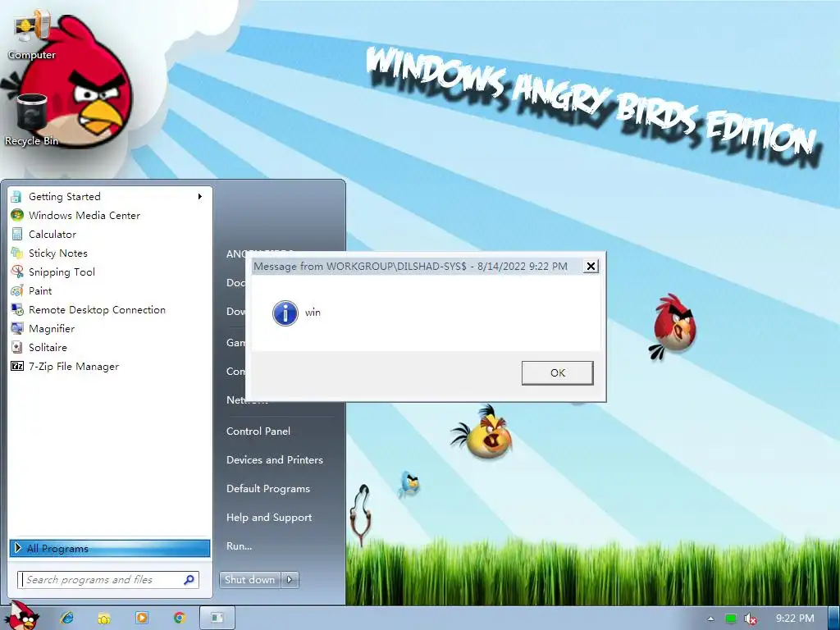The width and height of the screenshot is (840, 630).
Task: Click the Shut down button
Action: pos(250,580)
